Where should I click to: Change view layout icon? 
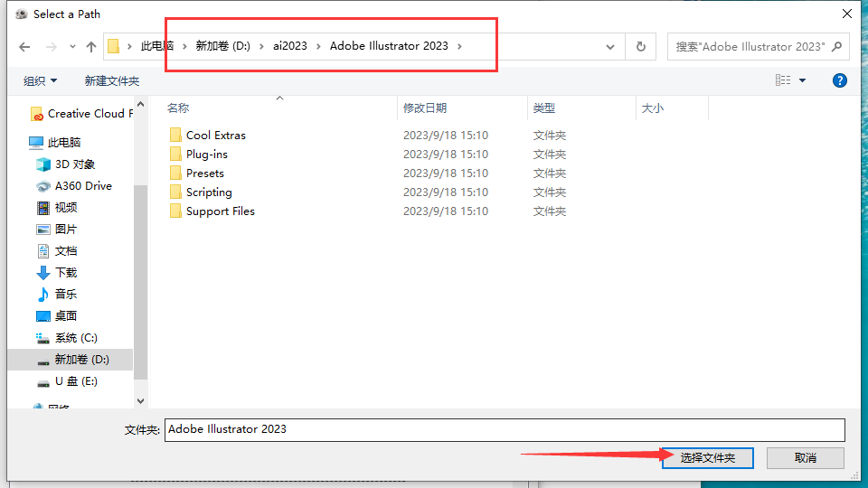(x=783, y=80)
